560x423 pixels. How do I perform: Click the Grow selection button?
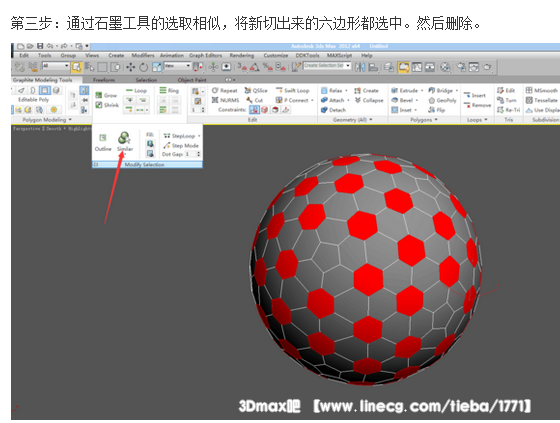tap(106, 95)
